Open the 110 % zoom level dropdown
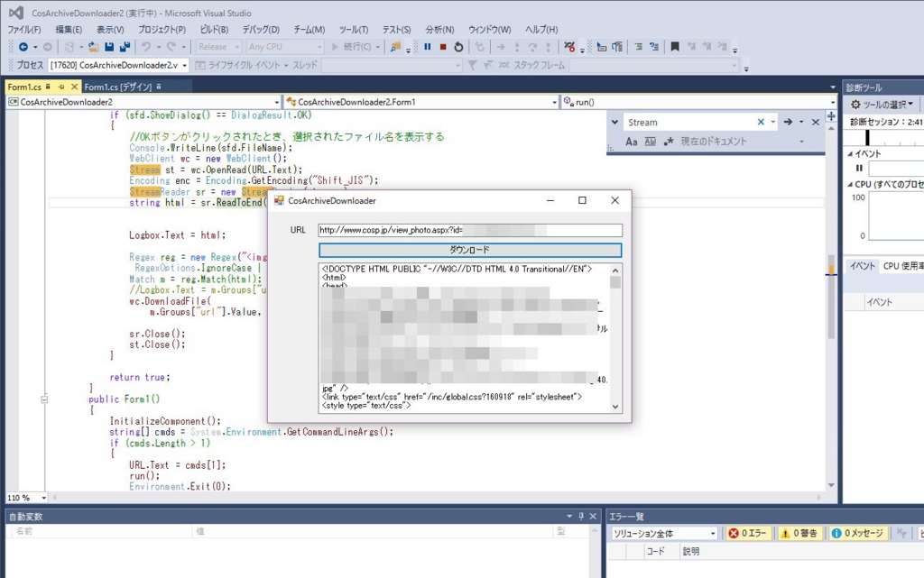The height and width of the screenshot is (578, 924). tap(26, 498)
